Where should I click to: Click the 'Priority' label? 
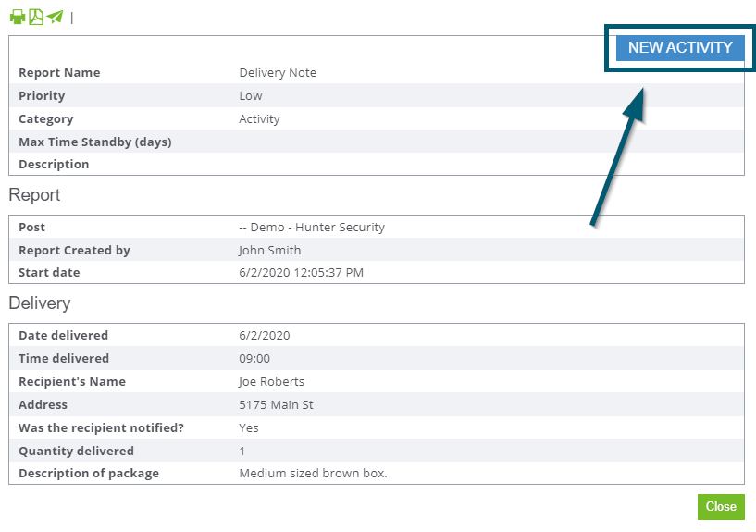(x=42, y=96)
